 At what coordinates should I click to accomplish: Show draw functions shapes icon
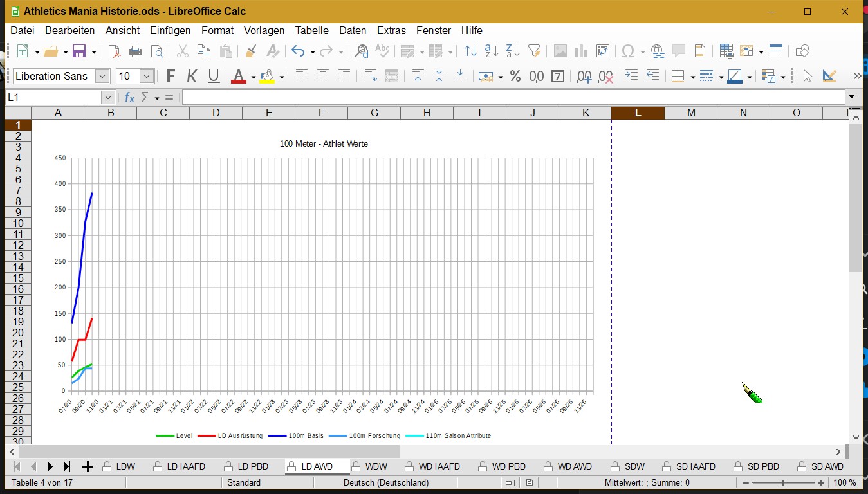[802, 51]
